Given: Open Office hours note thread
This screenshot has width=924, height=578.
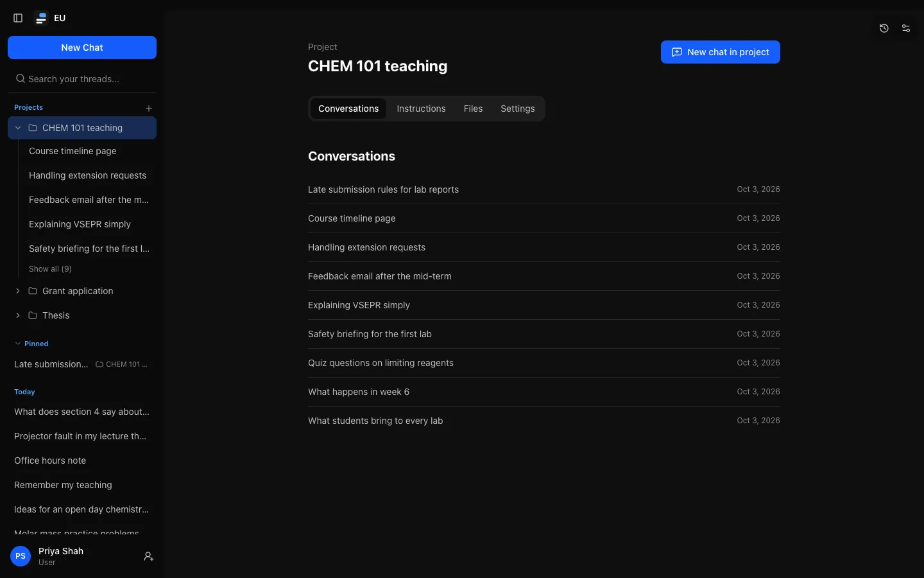Looking at the screenshot, I should 82,460.
